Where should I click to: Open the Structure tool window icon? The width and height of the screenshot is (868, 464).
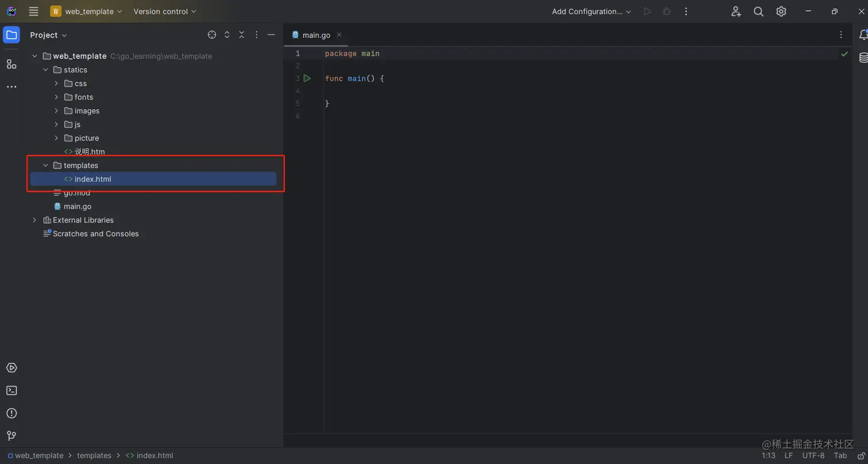pyautogui.click(x=11, y=64)
